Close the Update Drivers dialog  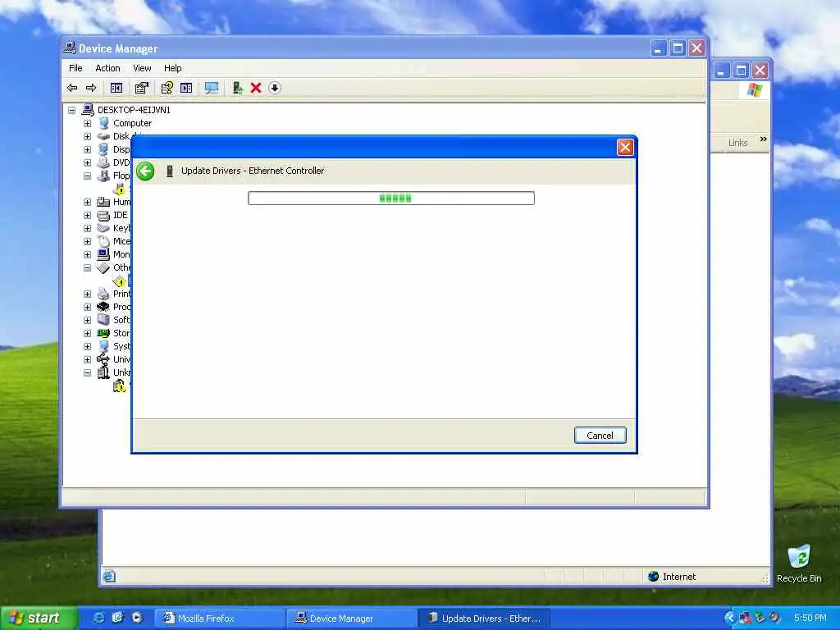tap(625, 148)
